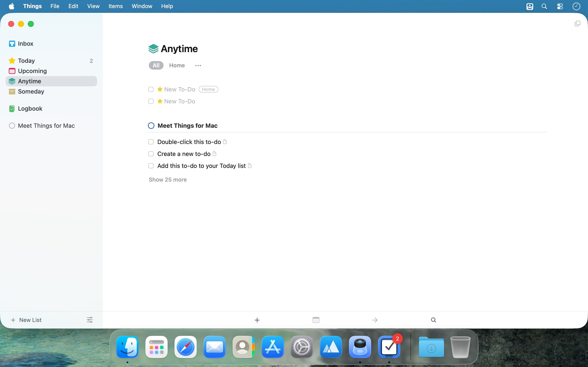This screenshot has height=367, width=588.
Task: Click the New List button
Action: pyautogui.click(x=26, y=320)
